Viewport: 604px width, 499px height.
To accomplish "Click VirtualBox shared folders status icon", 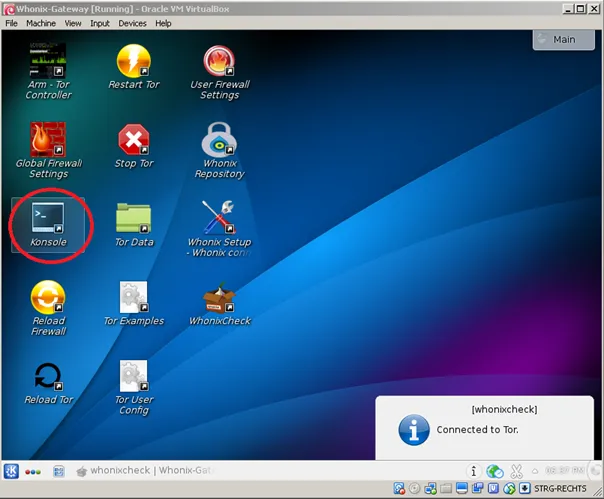I will (x=446, y=489).
